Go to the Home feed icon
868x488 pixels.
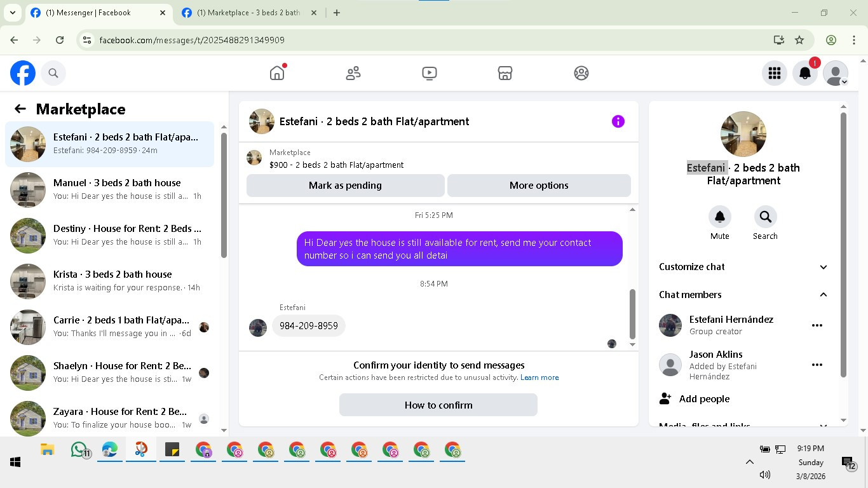pos(277,73)
